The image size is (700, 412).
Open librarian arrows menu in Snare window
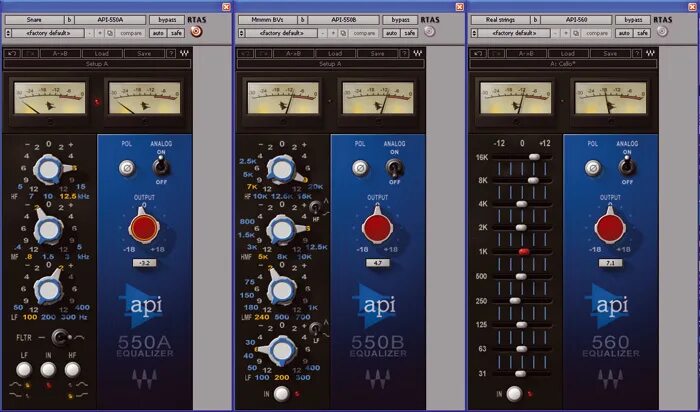(x=8, y=33)
